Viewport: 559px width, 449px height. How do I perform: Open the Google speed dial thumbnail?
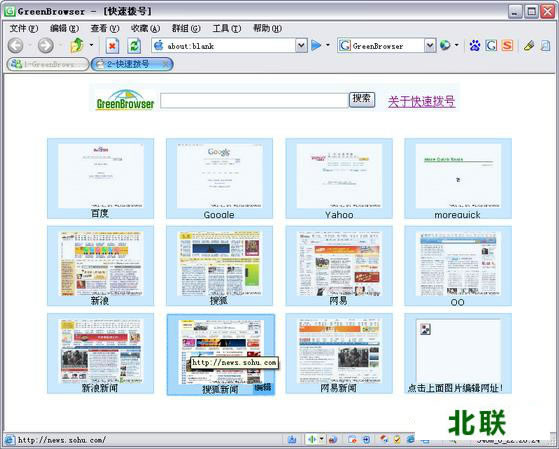[x=220, y=178]
